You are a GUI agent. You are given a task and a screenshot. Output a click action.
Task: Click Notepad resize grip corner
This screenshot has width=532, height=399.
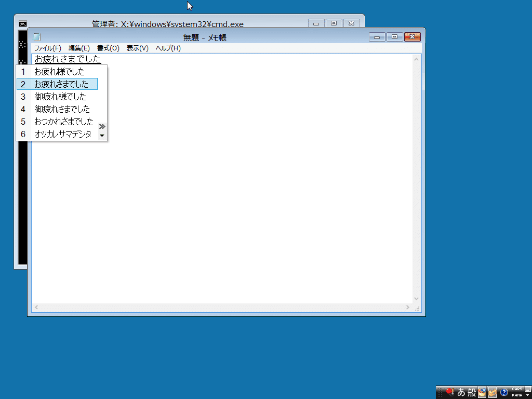pos(417,308)
